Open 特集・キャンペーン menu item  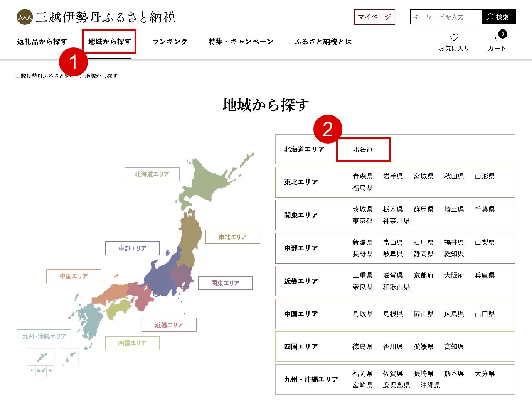point(241,42)
